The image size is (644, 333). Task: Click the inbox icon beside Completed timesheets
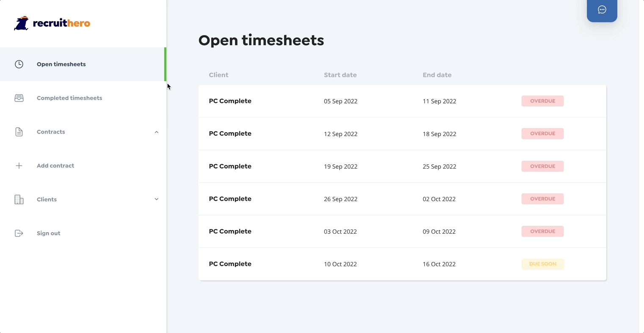(x=19, y=98)
